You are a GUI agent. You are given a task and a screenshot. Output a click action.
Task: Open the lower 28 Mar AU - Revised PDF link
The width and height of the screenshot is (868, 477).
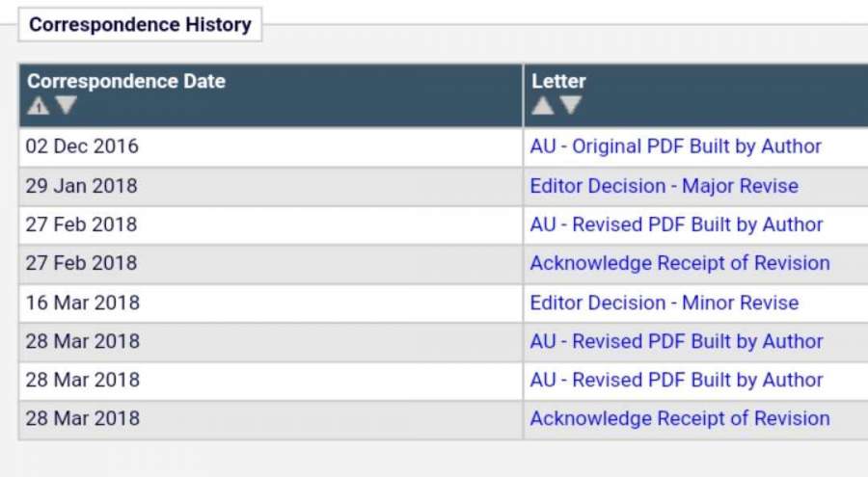click(676, 380)
